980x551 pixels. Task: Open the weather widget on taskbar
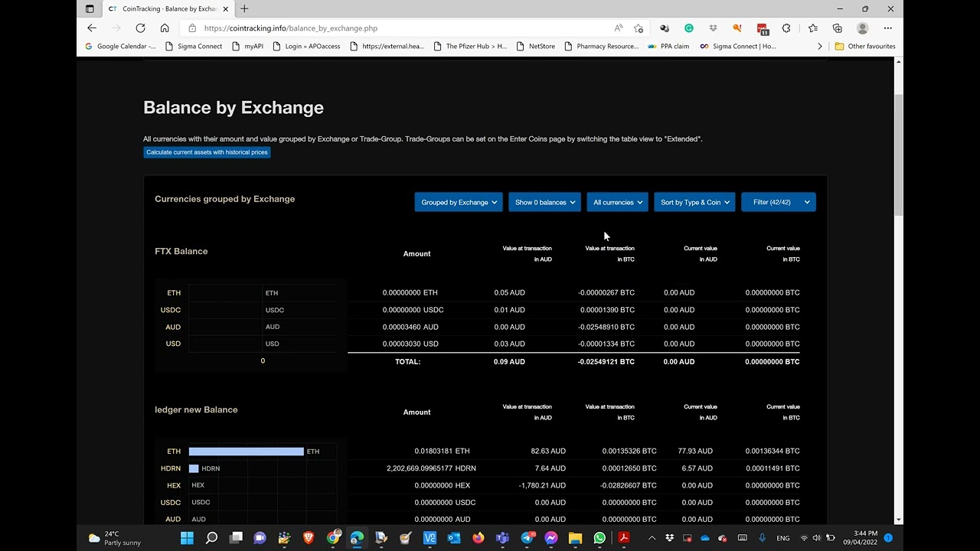115,538
